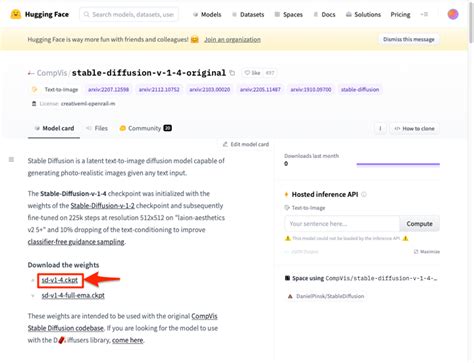Click the info icon beside Hosted inference API
The image size is (474, 363).
point(364,194)
